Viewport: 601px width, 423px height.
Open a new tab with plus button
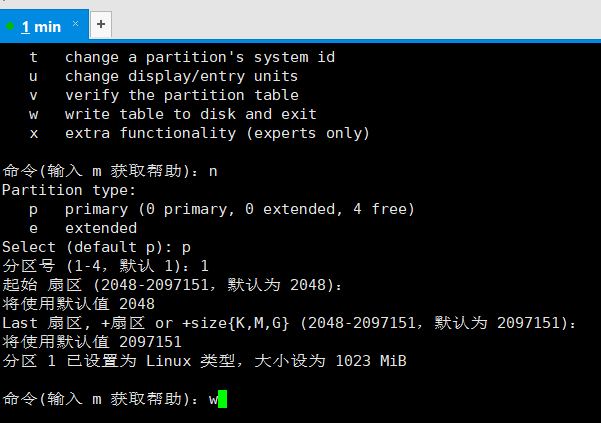tap(101, 24)
